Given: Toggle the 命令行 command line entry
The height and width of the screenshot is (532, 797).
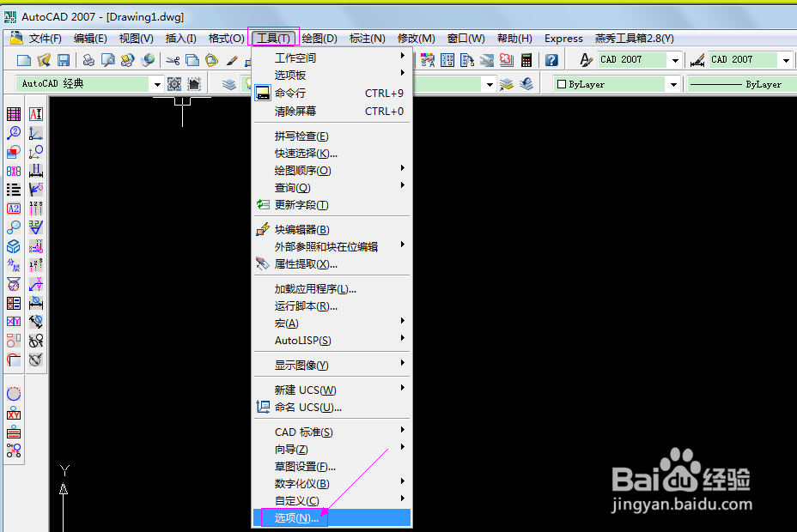Looking at the screenshot, I should coord(332,94).
